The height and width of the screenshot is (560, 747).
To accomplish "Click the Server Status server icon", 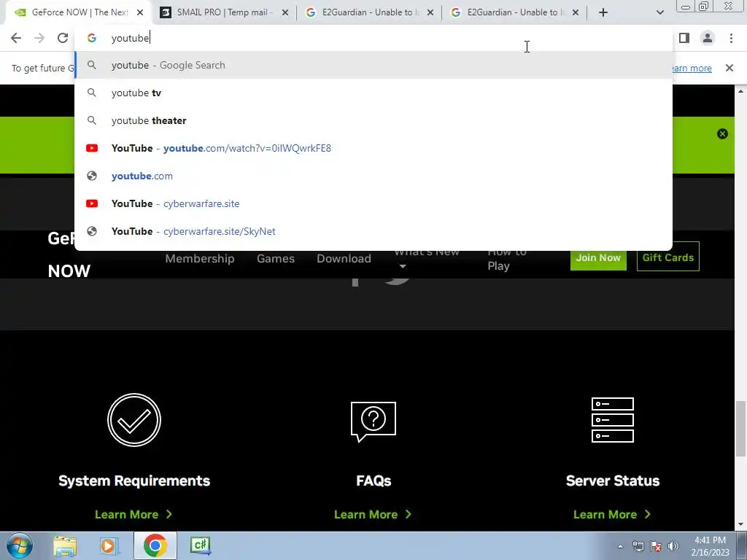I will [x=613, y=420].
